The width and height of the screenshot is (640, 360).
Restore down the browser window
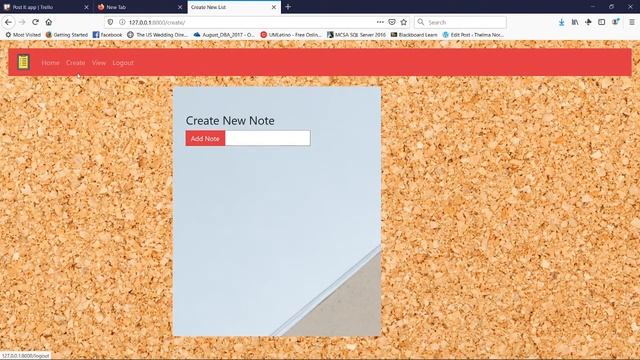(x=611, y=7)
